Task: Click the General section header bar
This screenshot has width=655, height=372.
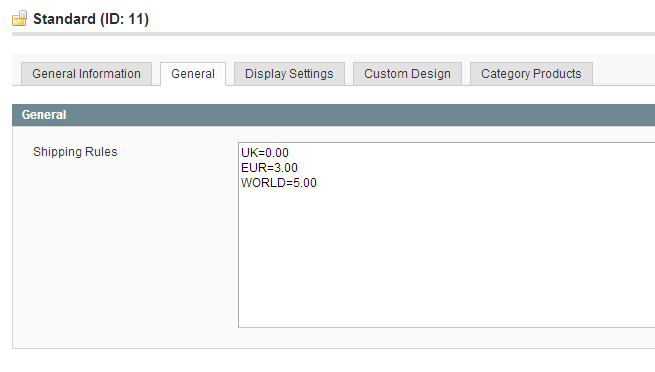Action: click(x=333, y=115)
